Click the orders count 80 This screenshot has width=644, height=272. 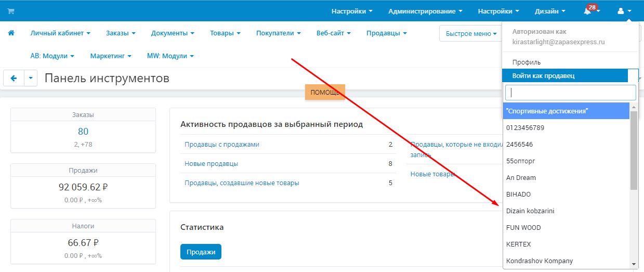tap(83, 132)
